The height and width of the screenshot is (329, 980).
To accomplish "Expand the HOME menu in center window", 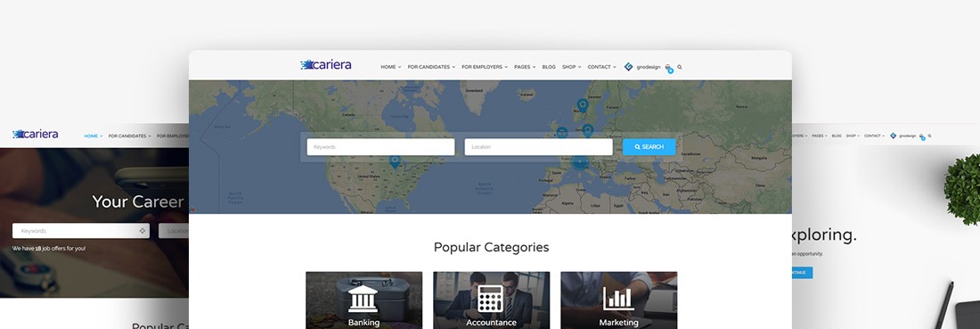I will [x=390, y=67].
